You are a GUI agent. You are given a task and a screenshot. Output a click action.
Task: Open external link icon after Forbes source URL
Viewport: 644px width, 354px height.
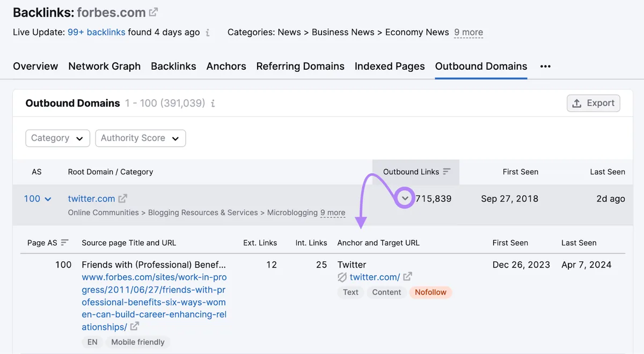pos(134,327)
